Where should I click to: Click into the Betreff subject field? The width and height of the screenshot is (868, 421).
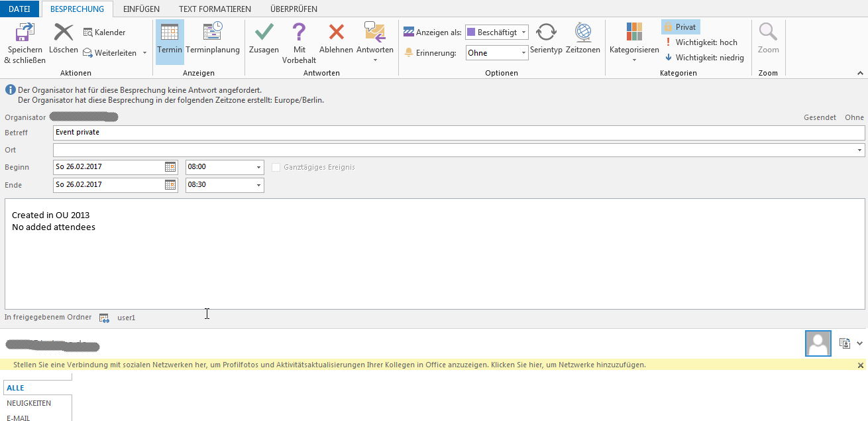coord(457,133)
